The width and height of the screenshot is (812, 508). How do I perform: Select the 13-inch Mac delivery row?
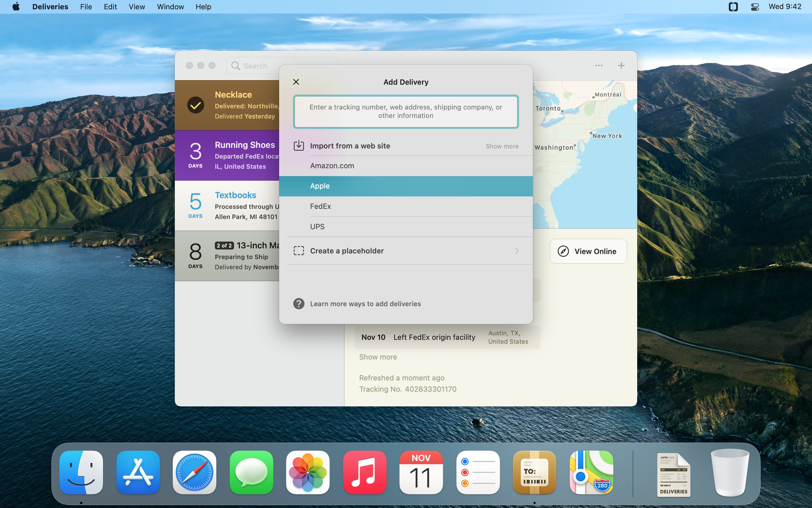[x=227, y=256]
